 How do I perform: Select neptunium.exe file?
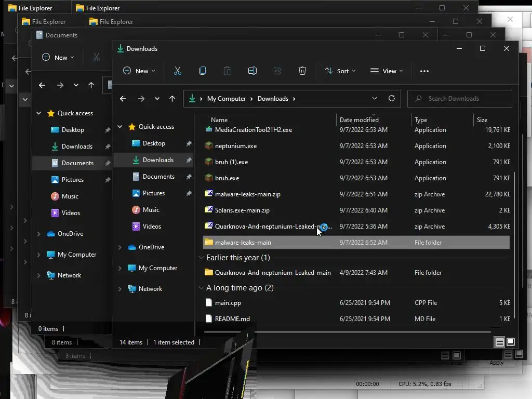click(x=236, y=146)
